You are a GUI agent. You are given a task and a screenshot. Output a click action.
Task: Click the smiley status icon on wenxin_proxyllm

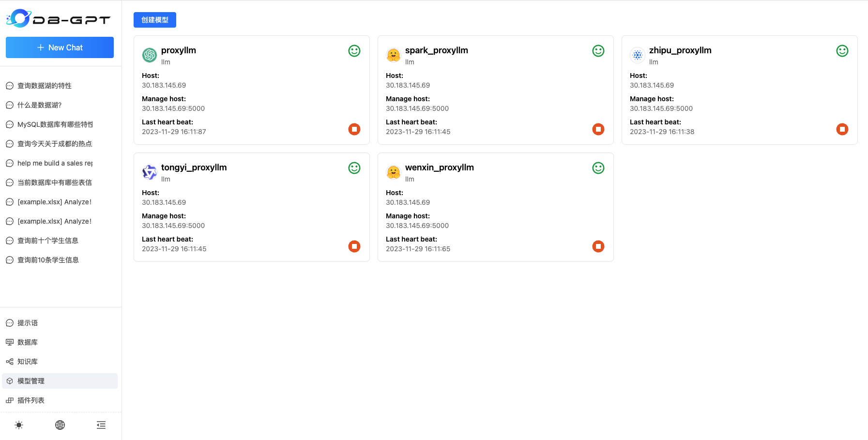[598, 168]
